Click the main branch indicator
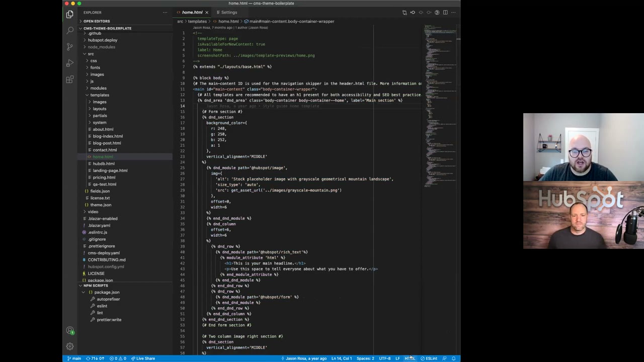 74,358
